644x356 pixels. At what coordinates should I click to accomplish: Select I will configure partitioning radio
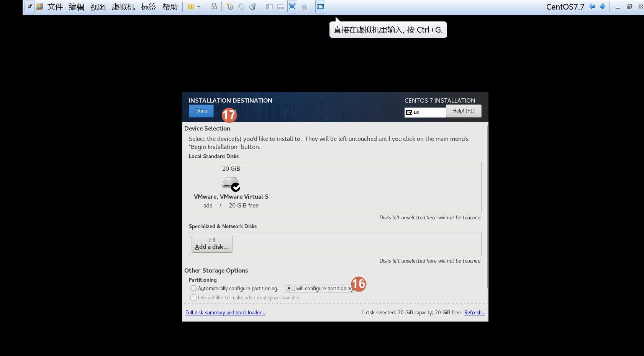pyautogui.click(x=289, y=288)
